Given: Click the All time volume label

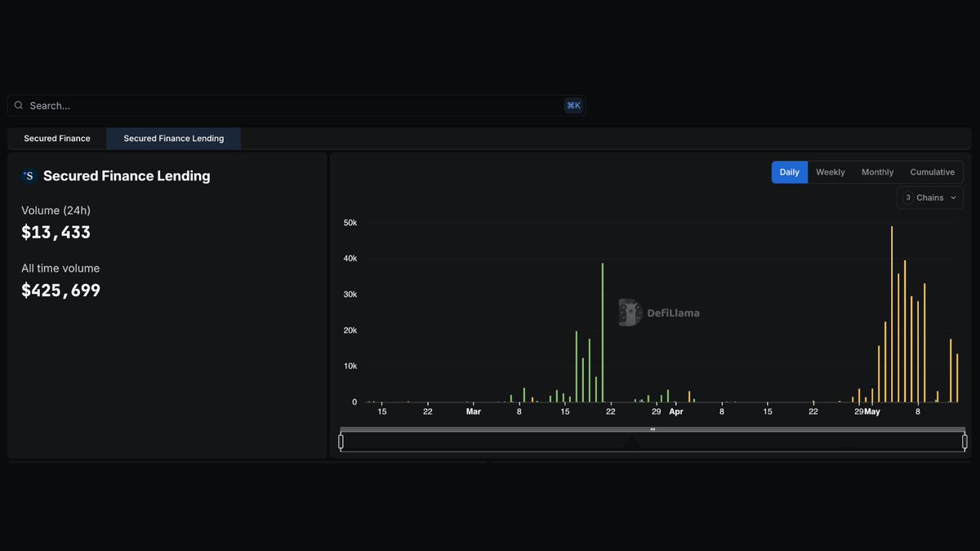Looking at the screenshot, I should [x=60, y=269].
